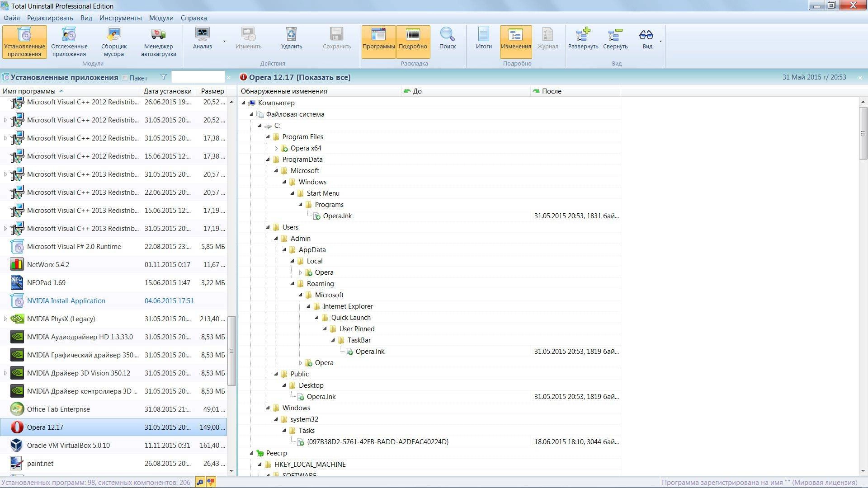The height and width of the screenshot is (488, 868).
Task: Expand the Opera folder under Local
Action: tap(300, 272)
